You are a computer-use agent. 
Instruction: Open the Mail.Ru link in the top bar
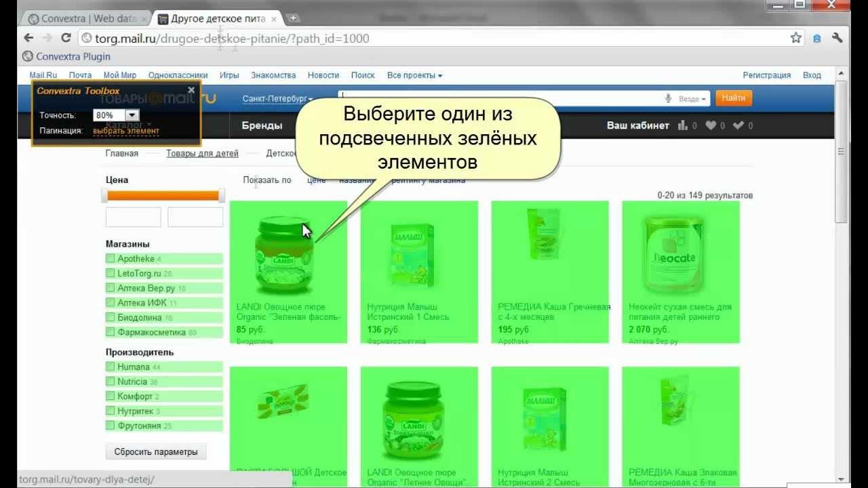point(43,75)
